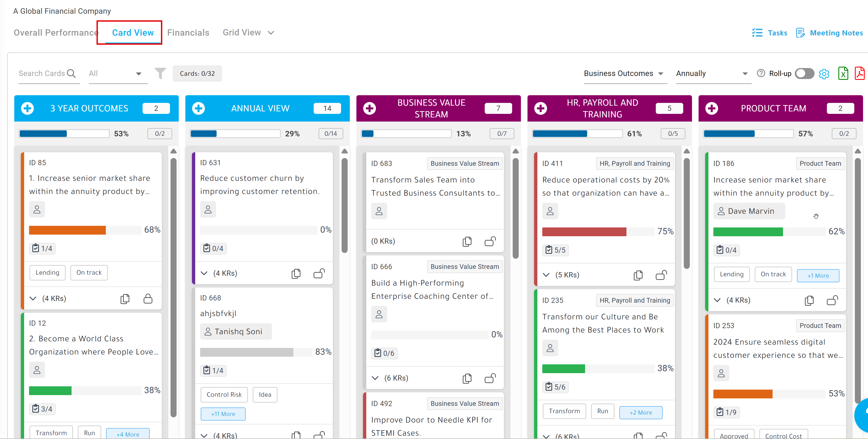Export cards as PDF
The height and width of the screenshot is (439, 868).
(x=860, y=73)
